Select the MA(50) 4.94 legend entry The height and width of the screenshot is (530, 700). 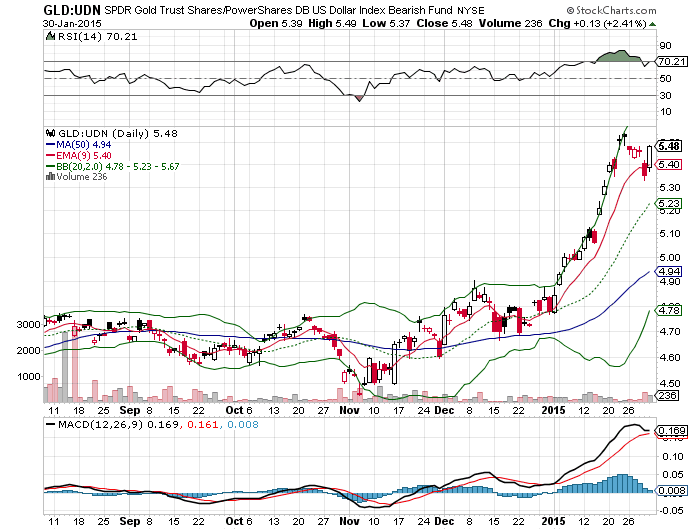pos(83,145)
